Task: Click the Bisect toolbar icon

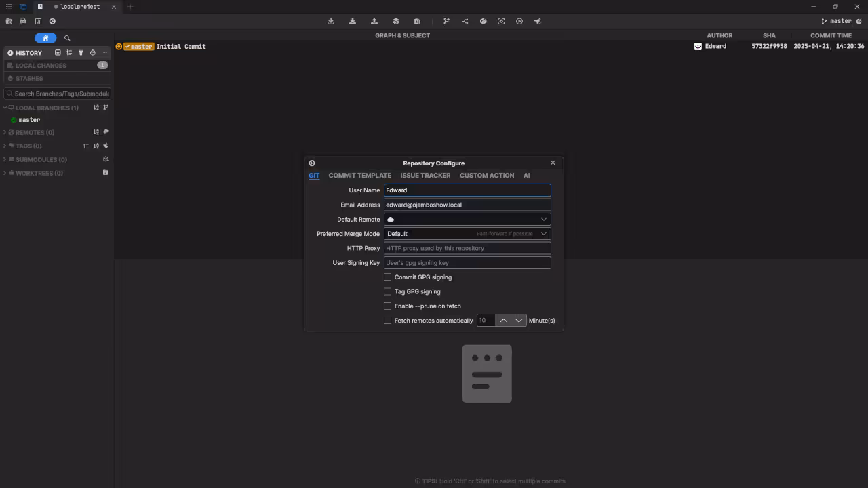Action: pos(501,21)
